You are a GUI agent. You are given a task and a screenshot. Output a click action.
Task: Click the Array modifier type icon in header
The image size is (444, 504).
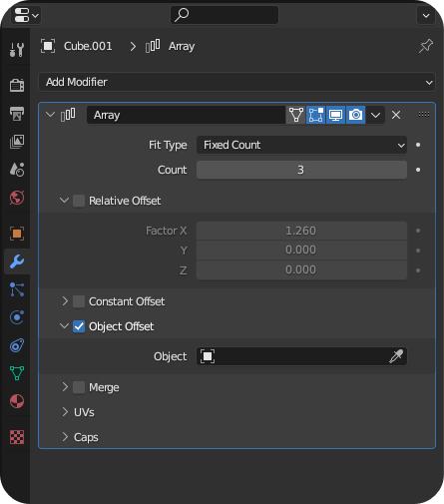(68, 115)
